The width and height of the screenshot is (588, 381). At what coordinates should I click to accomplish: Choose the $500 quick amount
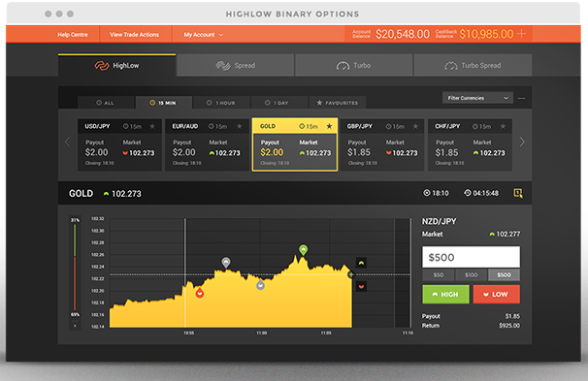[504, 275]
